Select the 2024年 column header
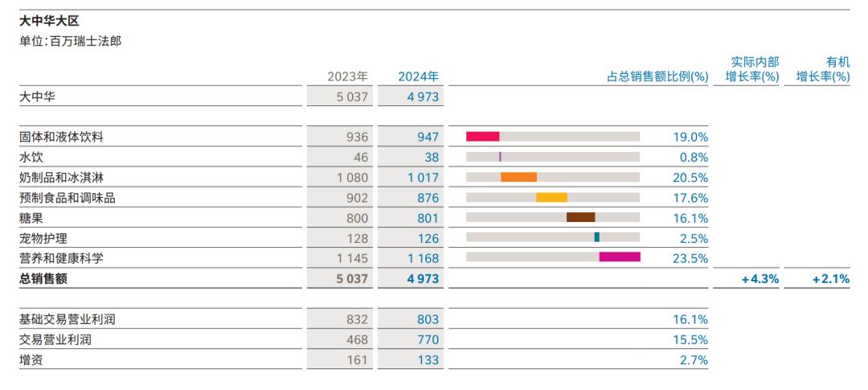Viewport: 868px width, 390px height. point(419,76)
